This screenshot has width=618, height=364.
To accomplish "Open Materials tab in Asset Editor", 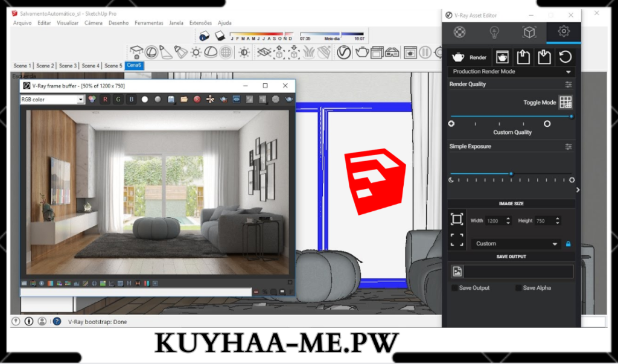I will (x=459, y=32).
